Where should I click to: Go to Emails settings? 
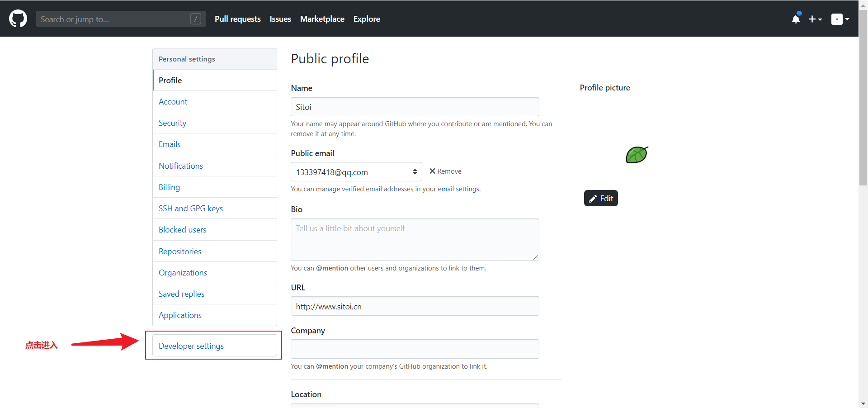coord(215,144)
